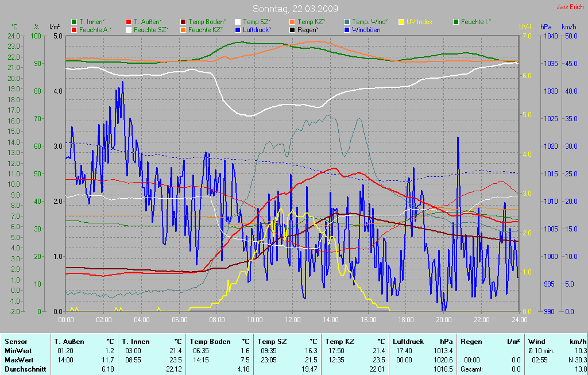Select the 'Temp Boden*' legend label
The height and width of the screenshot is (375, 588).
point(207,22)
